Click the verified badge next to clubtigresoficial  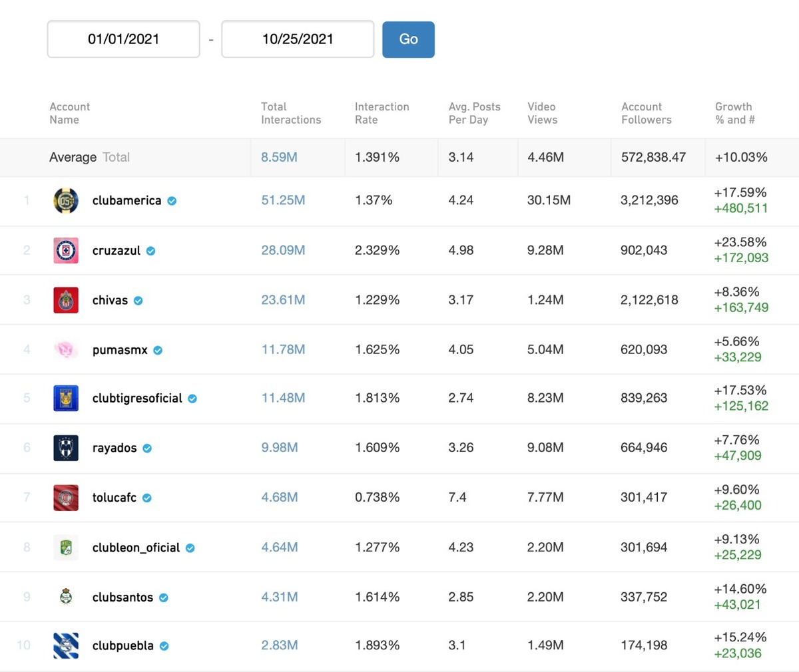point(192,399)
